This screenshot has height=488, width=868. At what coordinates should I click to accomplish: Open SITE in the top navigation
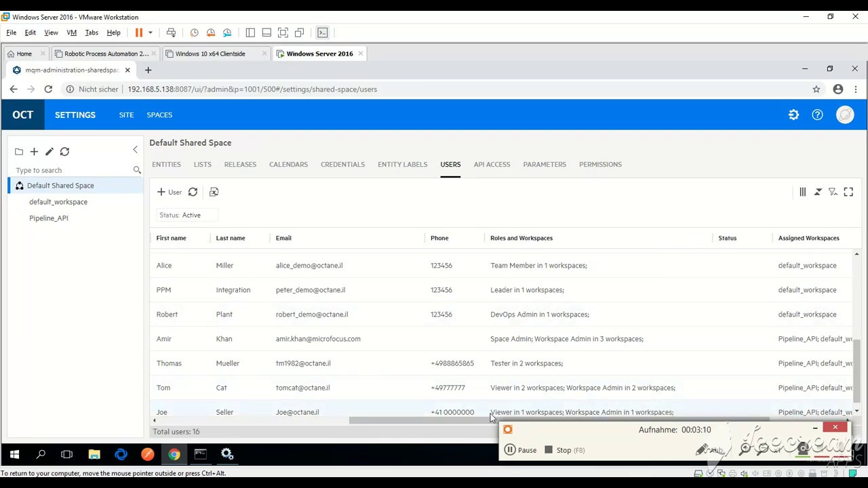(x=126, y=115)
